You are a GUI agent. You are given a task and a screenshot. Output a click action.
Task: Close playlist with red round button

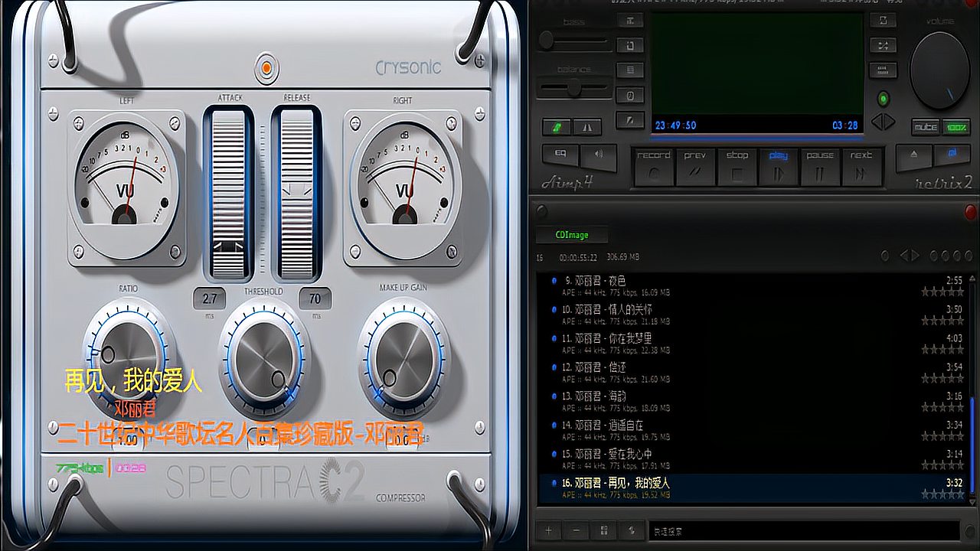tap(970, 212)
